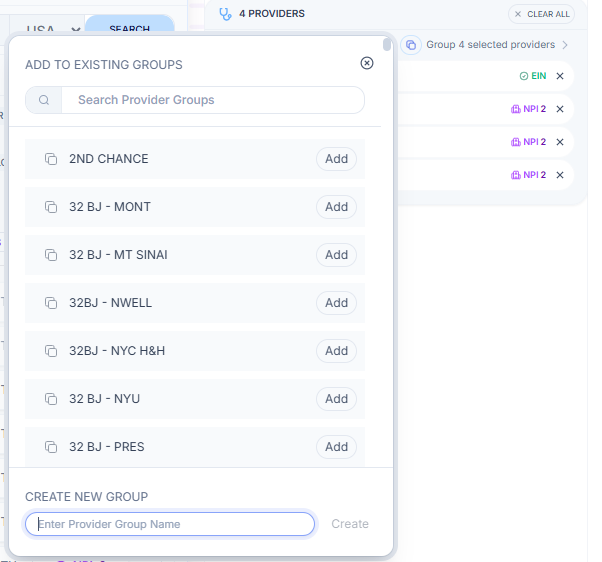
Task: Click the group selected providers icon
Action: pyautogui.click(x=411, y=45)
